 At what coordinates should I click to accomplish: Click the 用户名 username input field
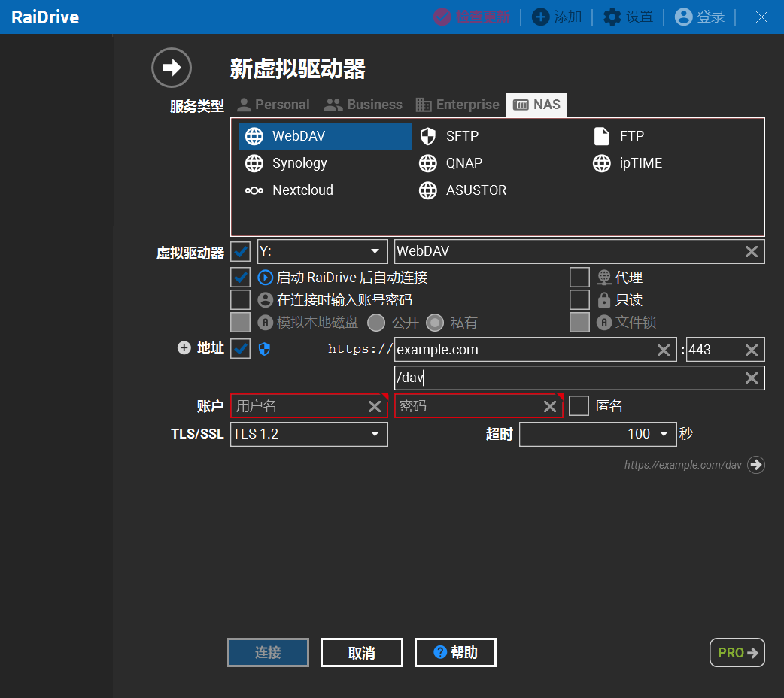[299, 406]
